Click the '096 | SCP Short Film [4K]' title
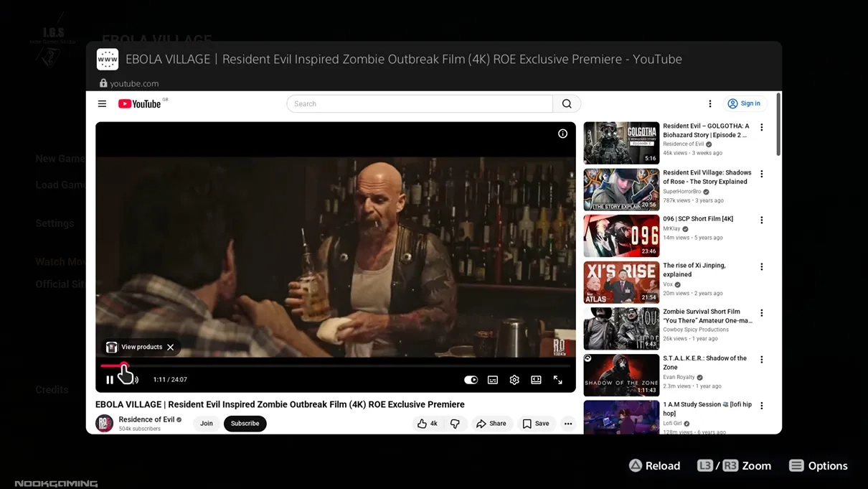The height and width of the screenshot is (489, 868). click(698, 219)
